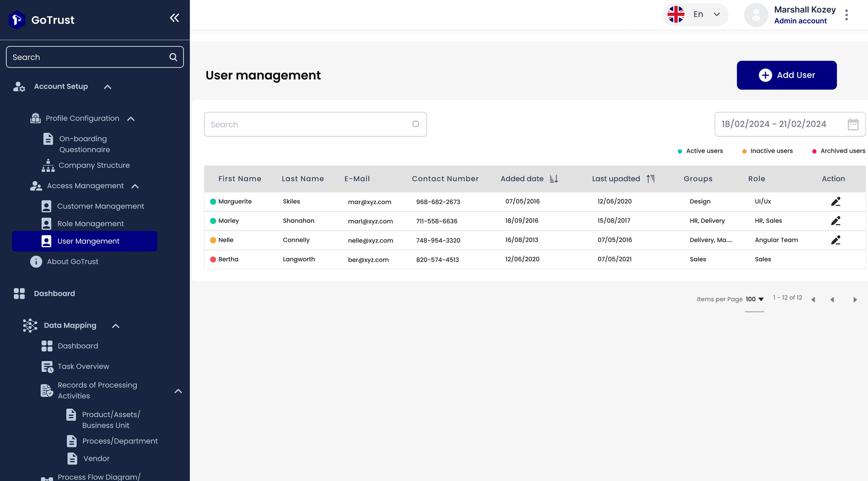868x481 pixels.
Task: Open the language dropdown next to En
Action: [717, 14]
